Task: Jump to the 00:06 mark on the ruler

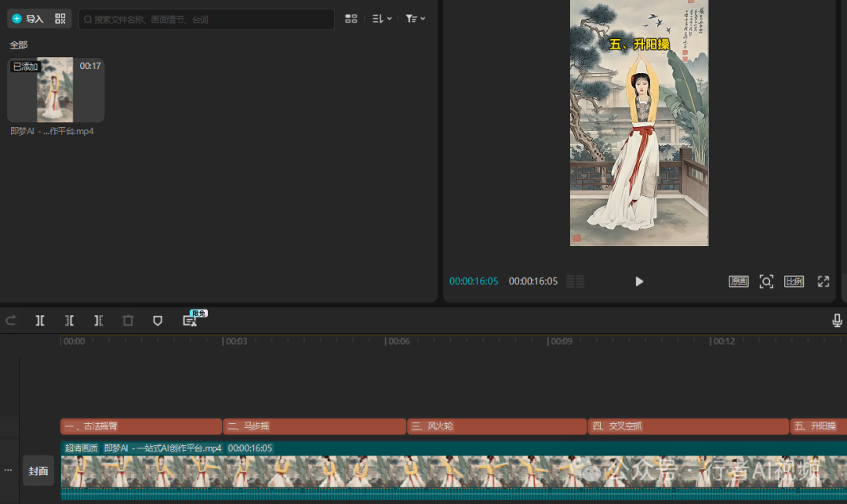Action: tap(398, 341)
